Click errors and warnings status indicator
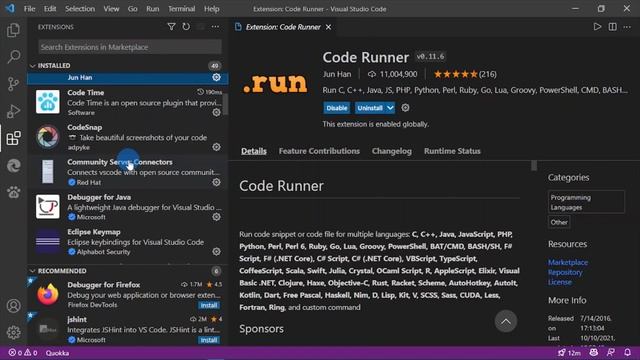 point(23,353)
